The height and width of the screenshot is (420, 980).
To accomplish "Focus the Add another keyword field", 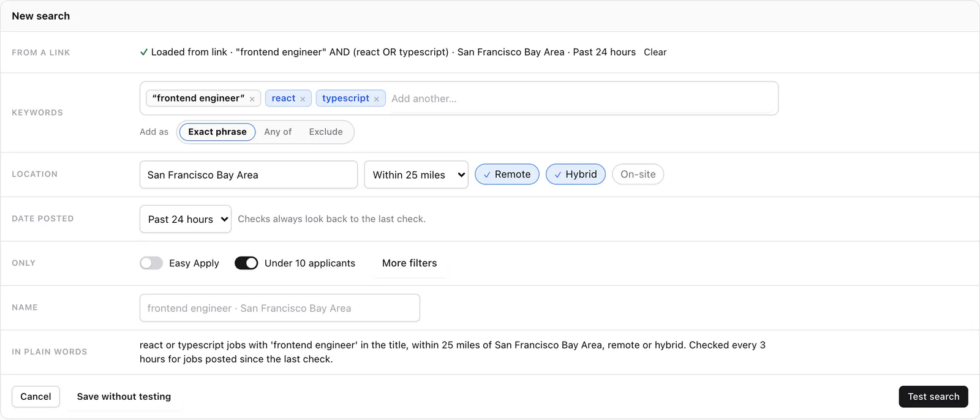I will click(x=582, y=99).
